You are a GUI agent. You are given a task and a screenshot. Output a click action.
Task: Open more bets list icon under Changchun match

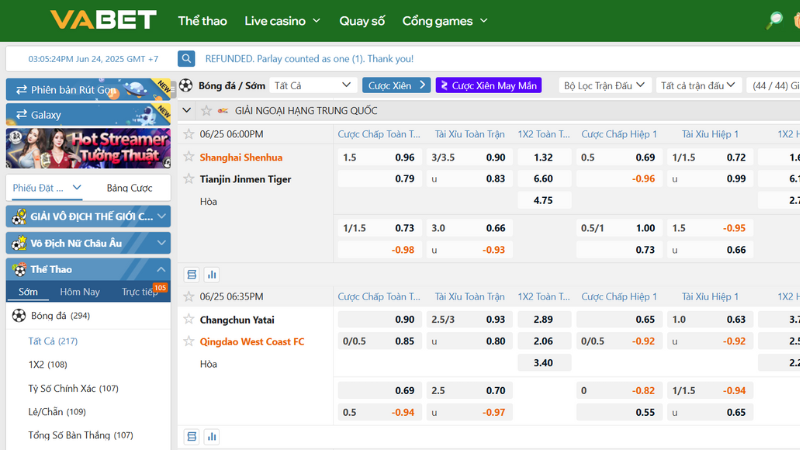[x=192, y=437]
